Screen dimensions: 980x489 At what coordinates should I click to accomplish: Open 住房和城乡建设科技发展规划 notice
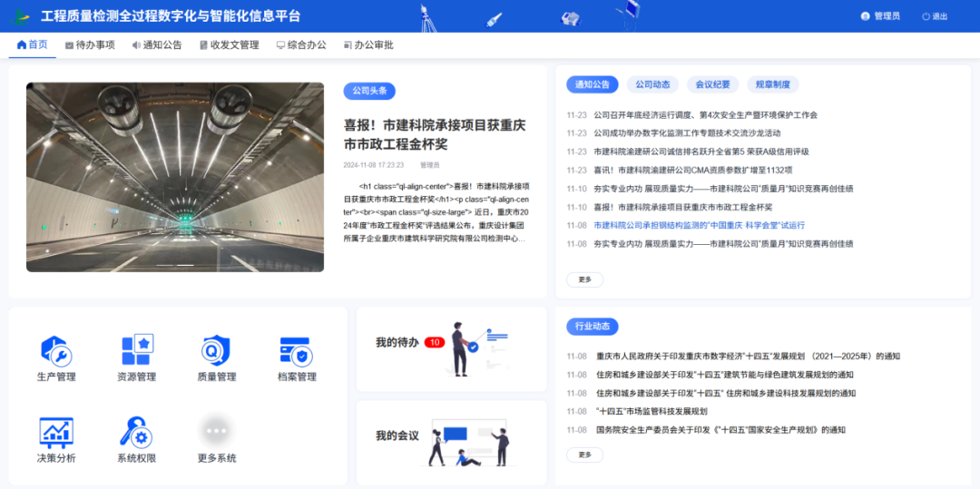tap(725, 394)
